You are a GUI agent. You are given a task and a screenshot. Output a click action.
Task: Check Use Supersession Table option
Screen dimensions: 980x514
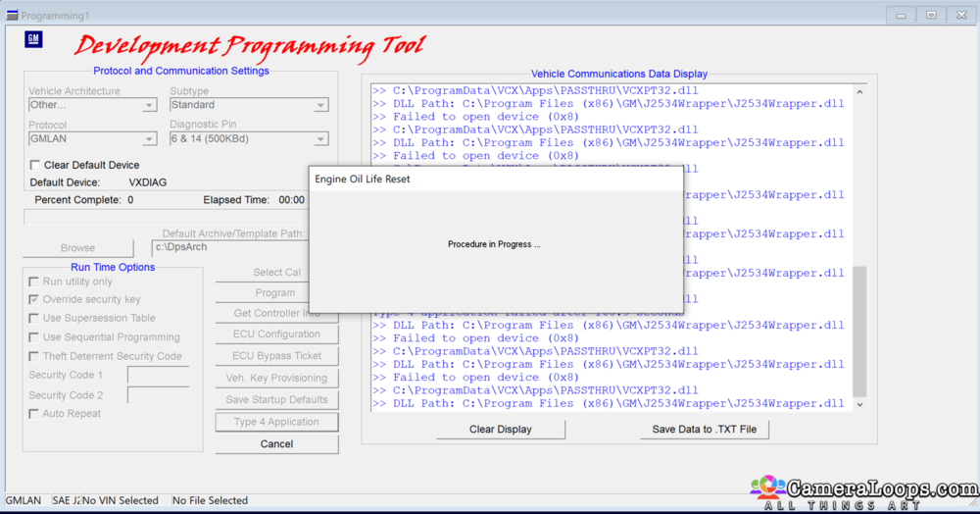tap(33, 318)
